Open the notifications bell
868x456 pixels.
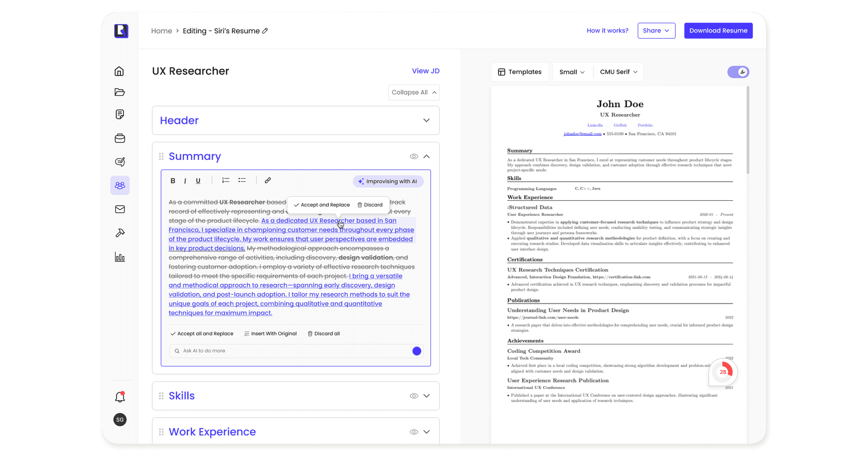(120, 397)
